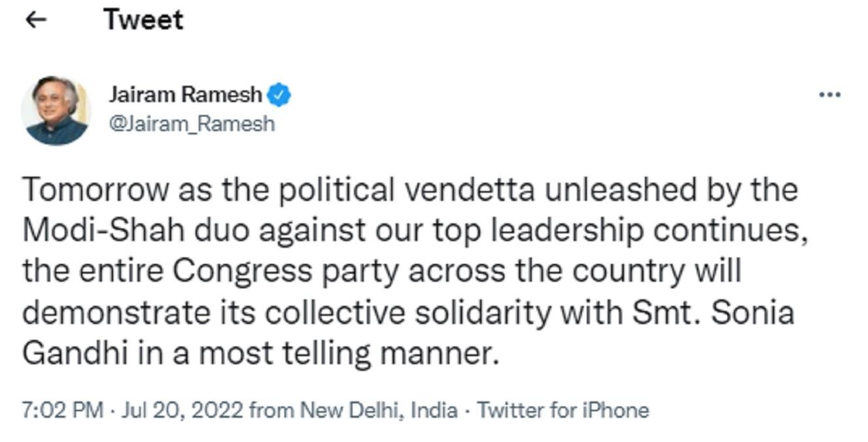Image resolution: width=868 pixels, height=442 pixels.
Task: Click the Tweet header title
Action: tap(143, 20)
